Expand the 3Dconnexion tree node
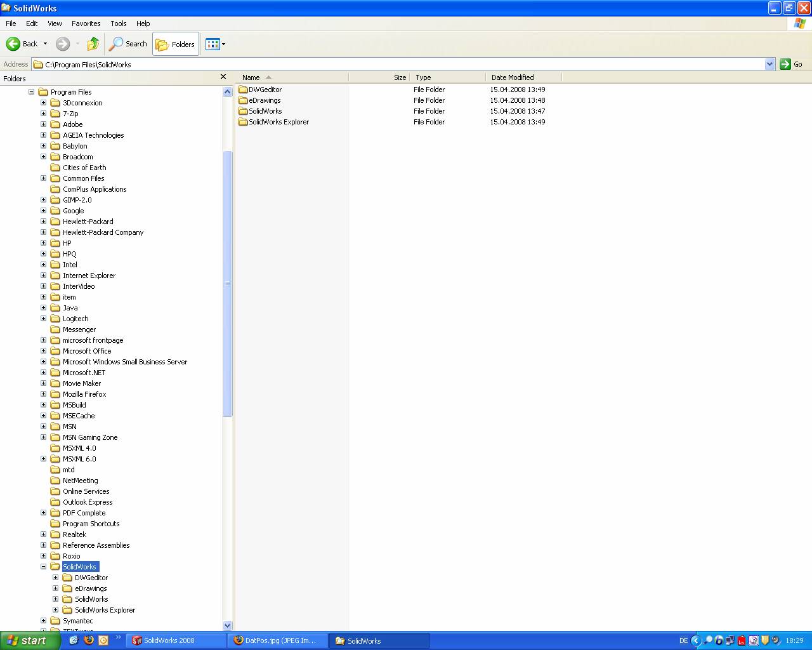 43,103
